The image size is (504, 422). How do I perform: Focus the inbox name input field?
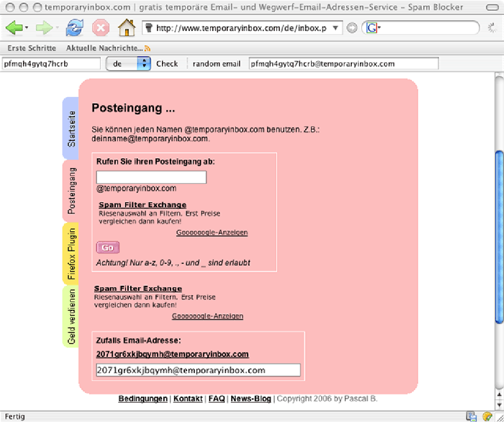click(151, 177)
